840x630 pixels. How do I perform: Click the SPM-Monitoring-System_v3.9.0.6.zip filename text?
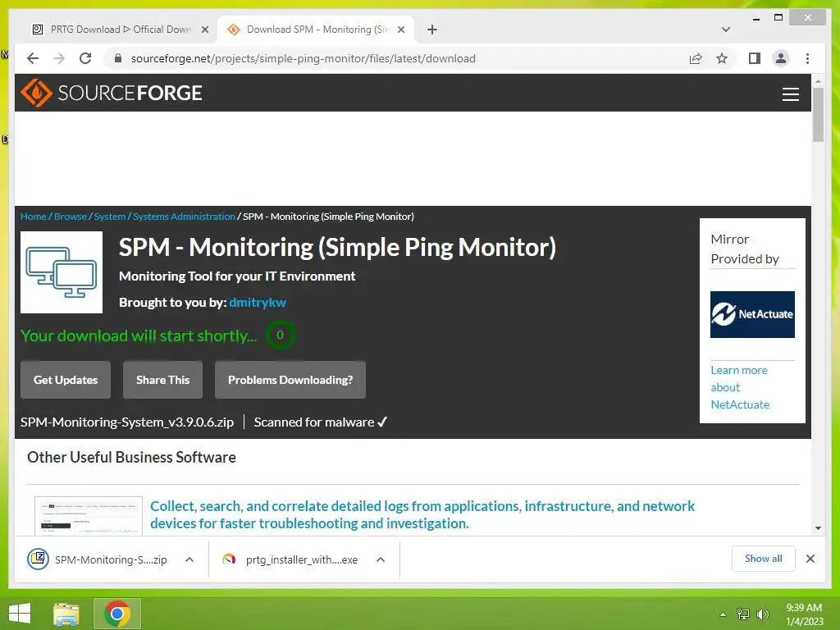pyautogui.click(x=127, y=422)
